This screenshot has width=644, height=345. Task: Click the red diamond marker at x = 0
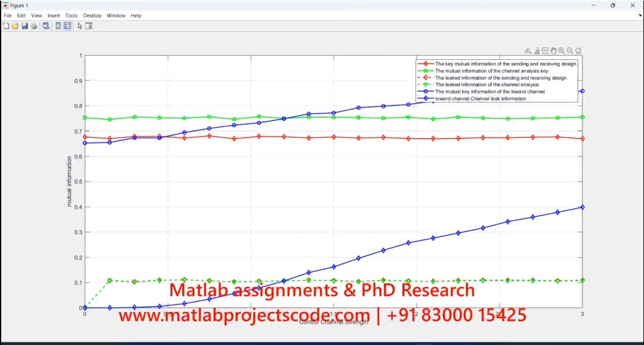point(85,137)
